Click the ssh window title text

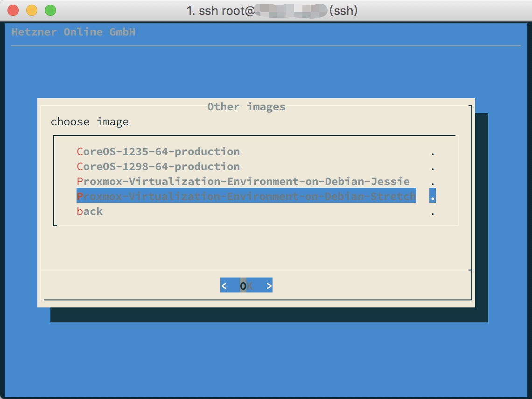pyautogui.click(x=272, y=11)
